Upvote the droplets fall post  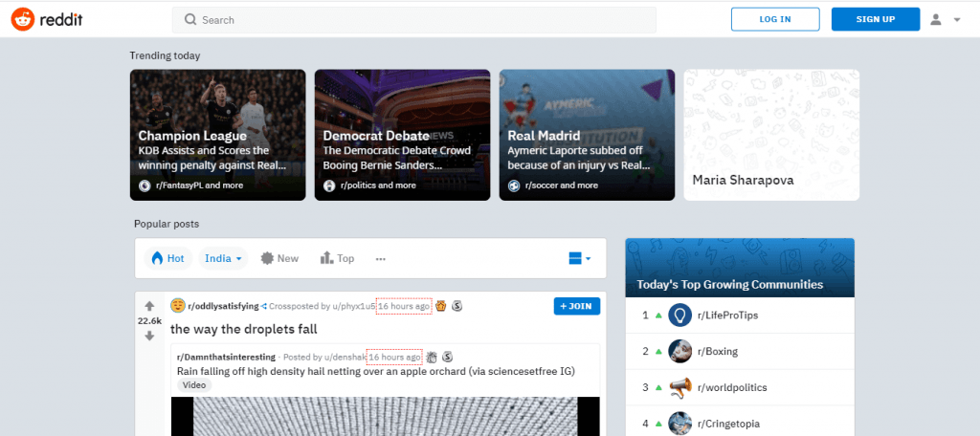[x=149, y=306]
